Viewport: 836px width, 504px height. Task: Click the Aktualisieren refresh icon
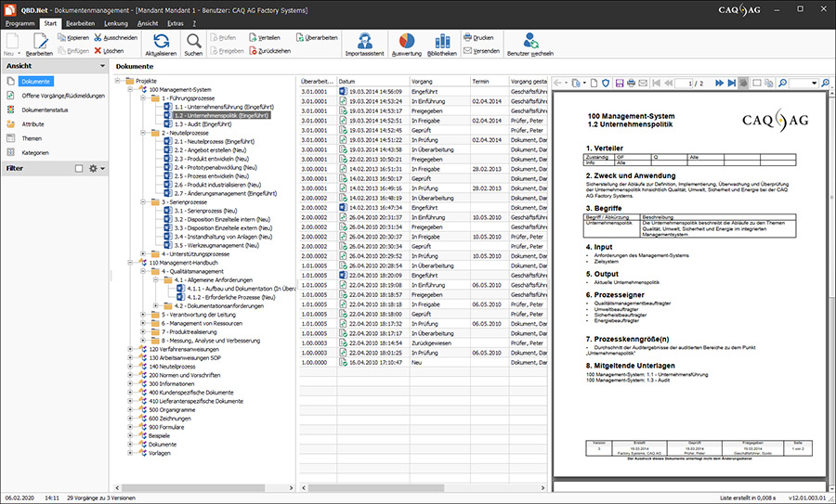click(x=160, y=41)
